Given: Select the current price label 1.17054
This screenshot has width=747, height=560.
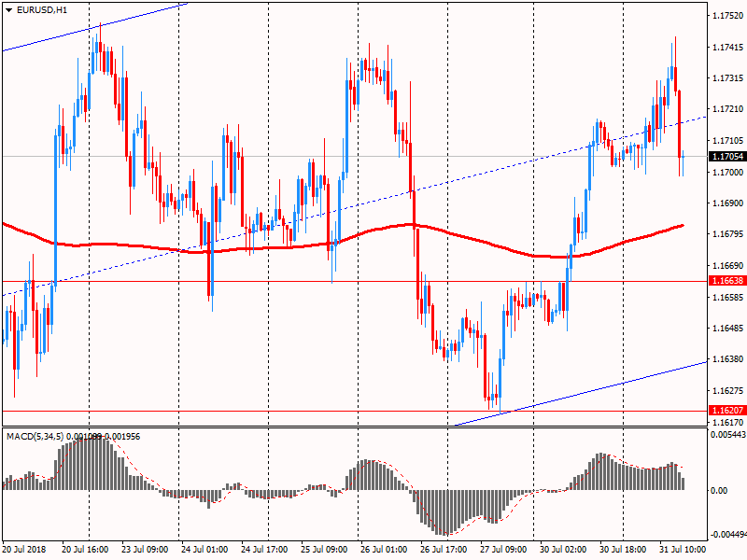Looking at the screenshot, I should [727, 157].
